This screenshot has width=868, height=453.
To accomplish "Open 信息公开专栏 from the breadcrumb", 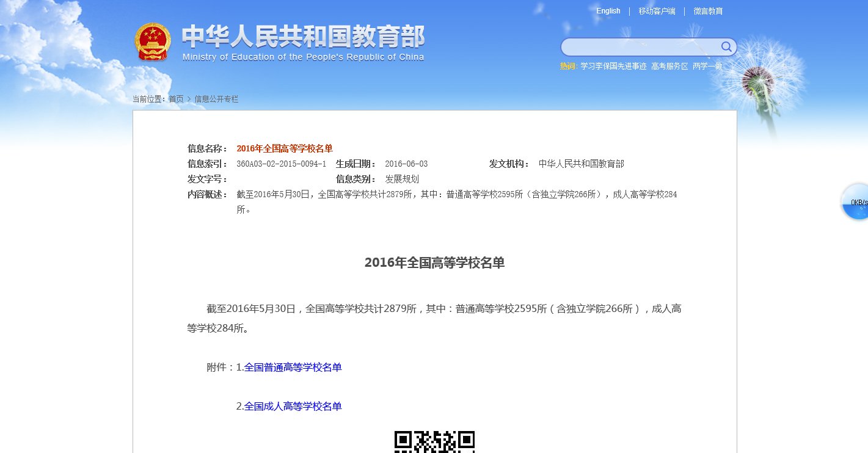I will pyautogui.click(x=216, y=98).
